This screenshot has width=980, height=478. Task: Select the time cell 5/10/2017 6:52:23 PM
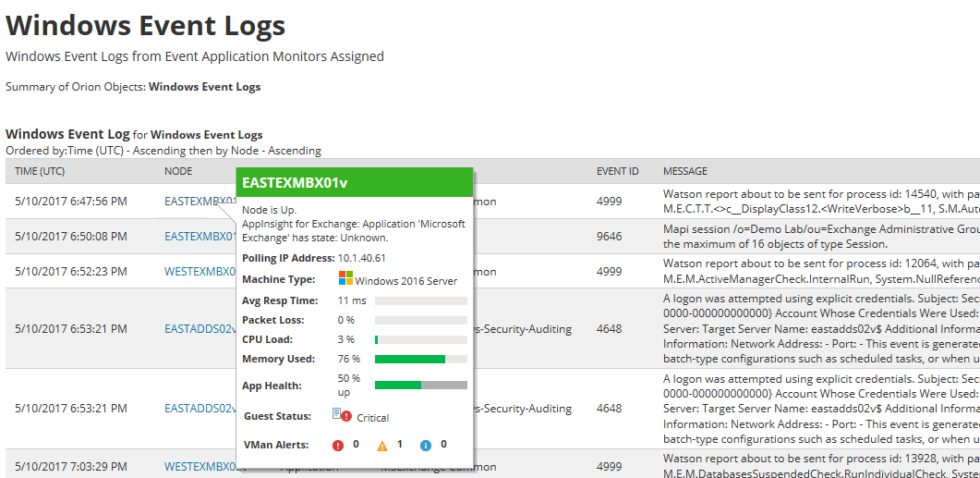pos(71,272)
